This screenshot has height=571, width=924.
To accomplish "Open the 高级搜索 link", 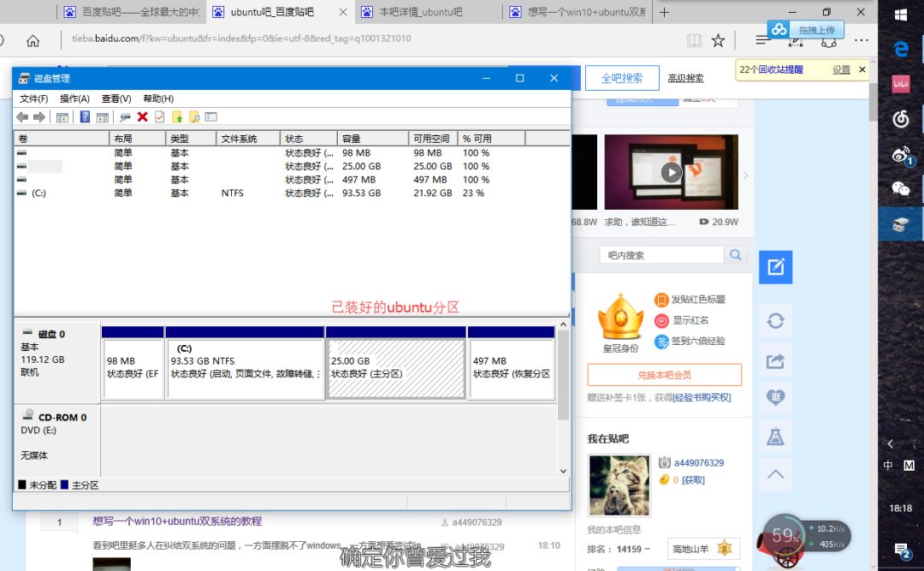I will tap(685, 78).
